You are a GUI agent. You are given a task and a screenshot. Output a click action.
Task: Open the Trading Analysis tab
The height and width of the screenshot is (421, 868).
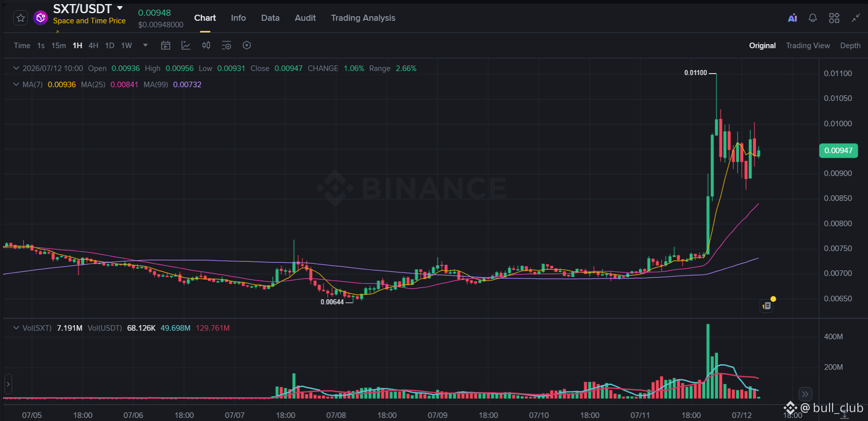pos(363,18)
